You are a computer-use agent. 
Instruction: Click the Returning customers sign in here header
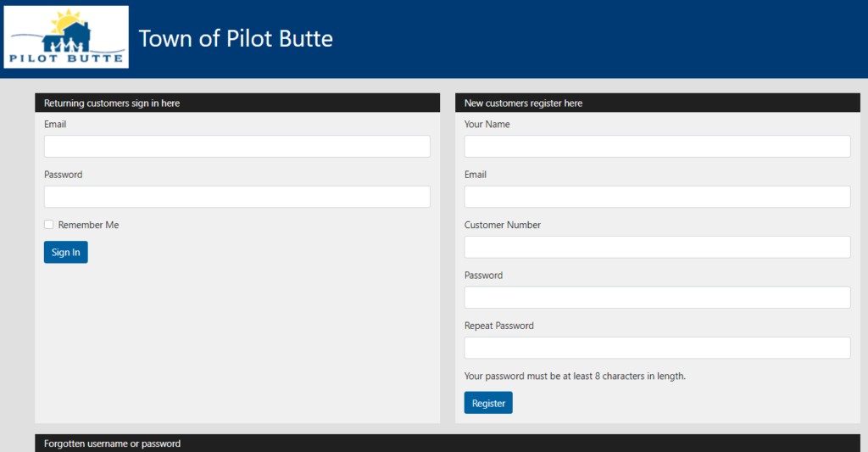tap(112, 103)
